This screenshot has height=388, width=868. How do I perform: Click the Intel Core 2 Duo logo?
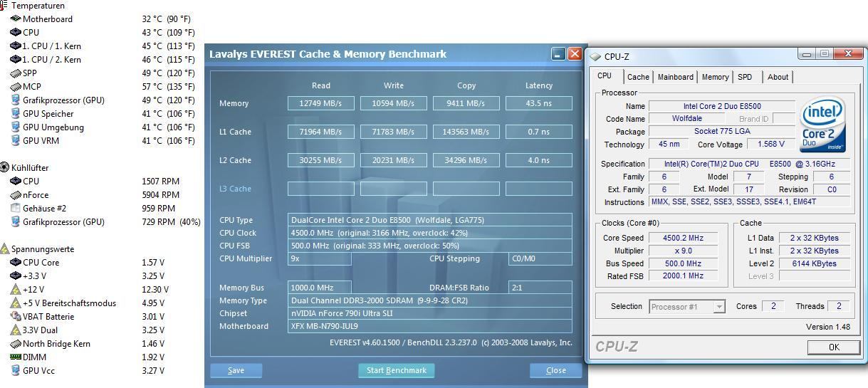(824, 125)
